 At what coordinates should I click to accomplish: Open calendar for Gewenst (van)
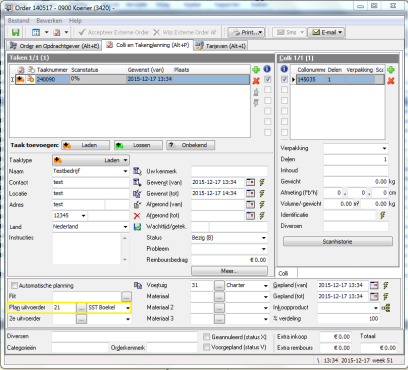pyautogui.click(x=250, y=182)
